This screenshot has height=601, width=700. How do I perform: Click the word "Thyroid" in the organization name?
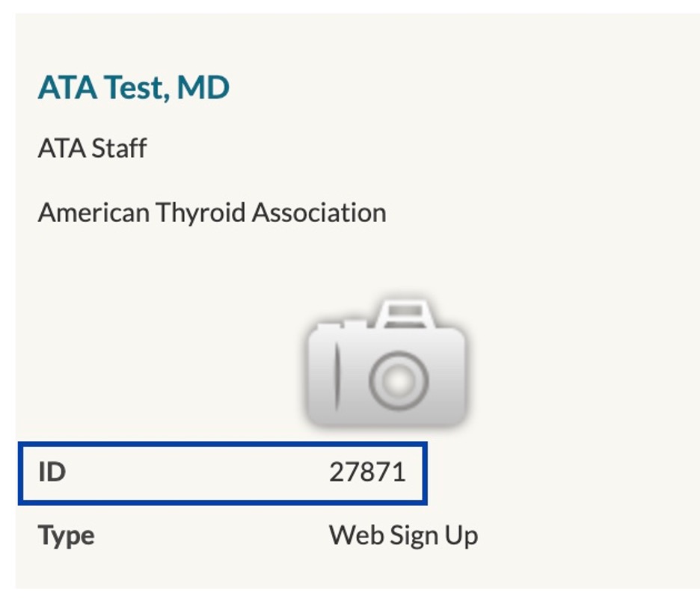[200, 213]
